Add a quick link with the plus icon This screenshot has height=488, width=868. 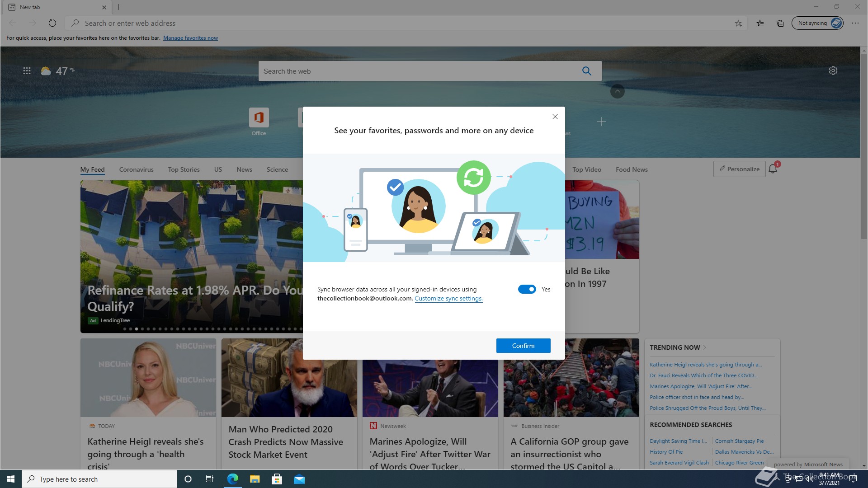point(601,122)
